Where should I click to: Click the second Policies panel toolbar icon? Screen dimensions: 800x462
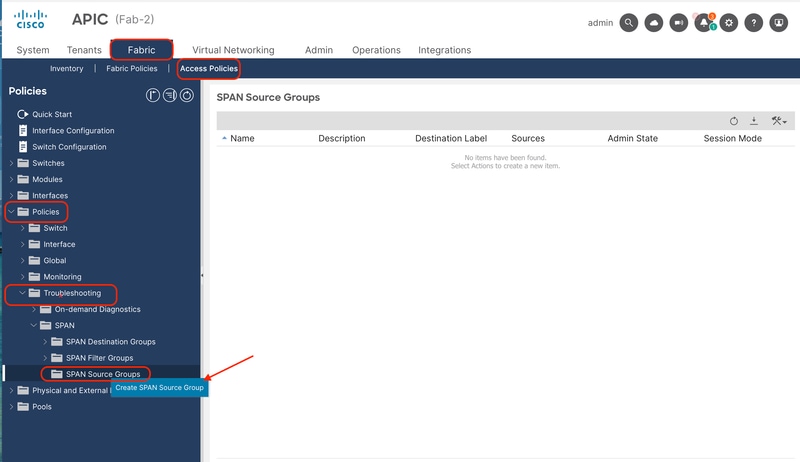[170, 95]
